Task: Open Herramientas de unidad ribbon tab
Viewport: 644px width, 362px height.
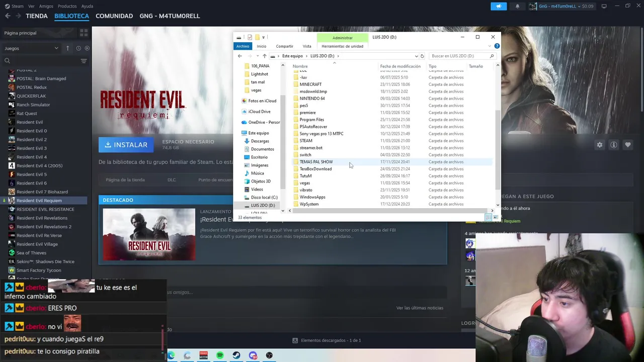Action: [342, 46]
